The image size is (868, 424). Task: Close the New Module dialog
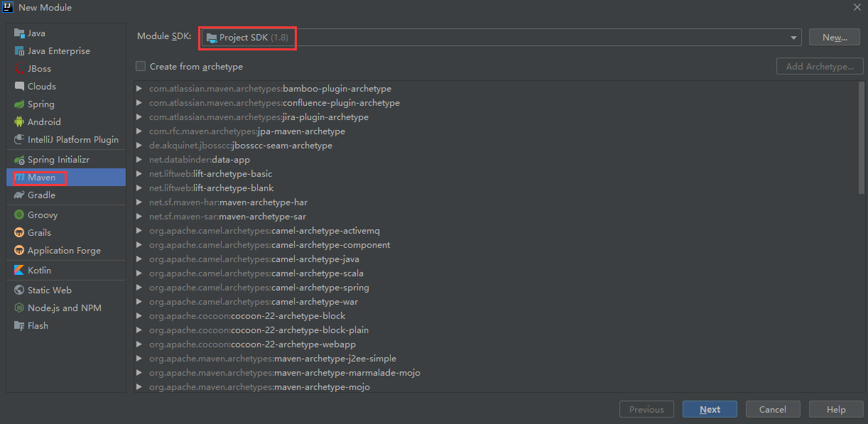(x=857, y=7)
